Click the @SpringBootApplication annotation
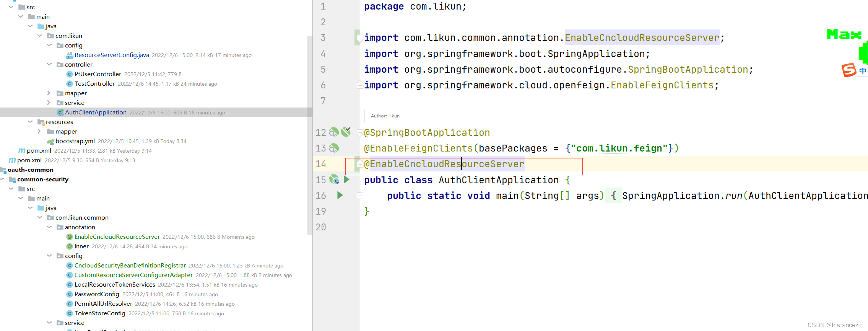 click(x=427, y=133)
